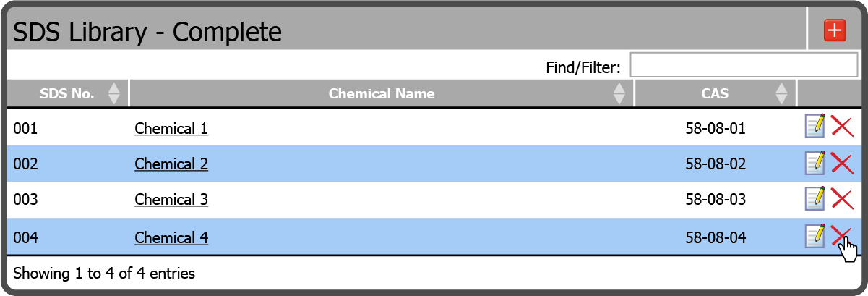
Task: Edit the Chemical 4 entry
Action: (815, 235)
